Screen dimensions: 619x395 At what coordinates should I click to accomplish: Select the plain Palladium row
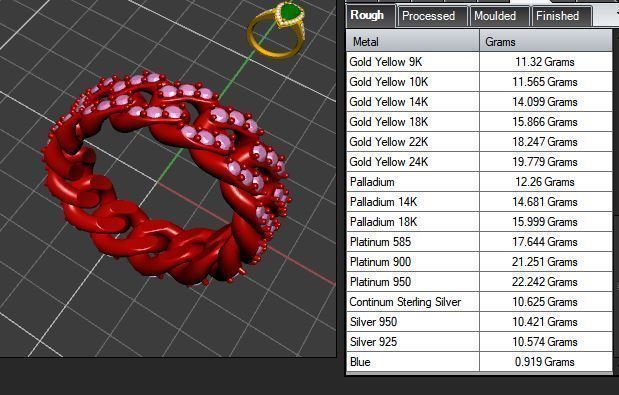click(x=479, y=182)
